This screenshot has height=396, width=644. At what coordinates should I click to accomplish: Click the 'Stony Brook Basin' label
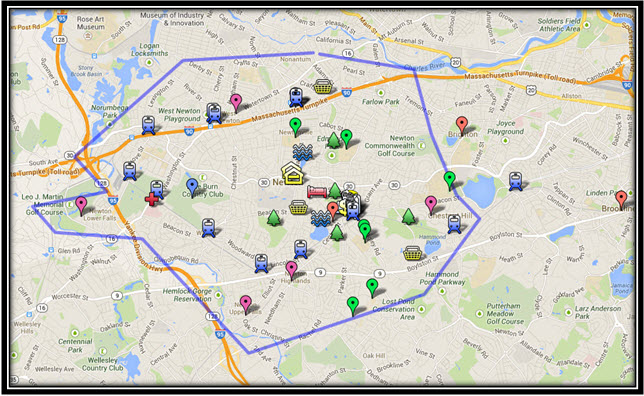coord(85,71)
